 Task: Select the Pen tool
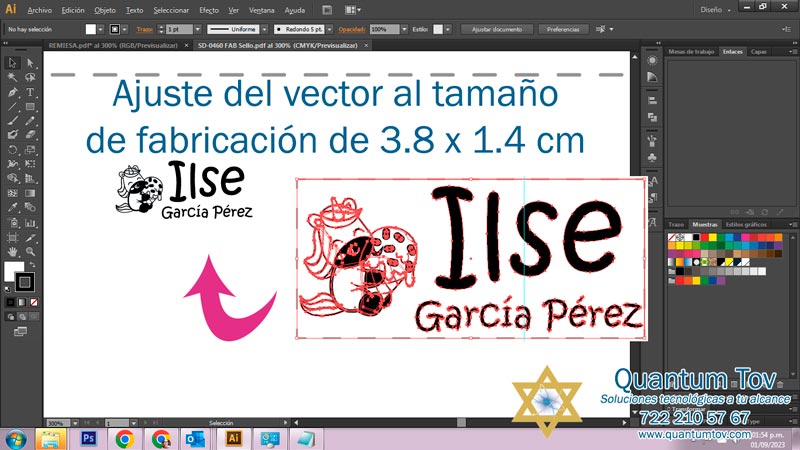pos(13,92)
